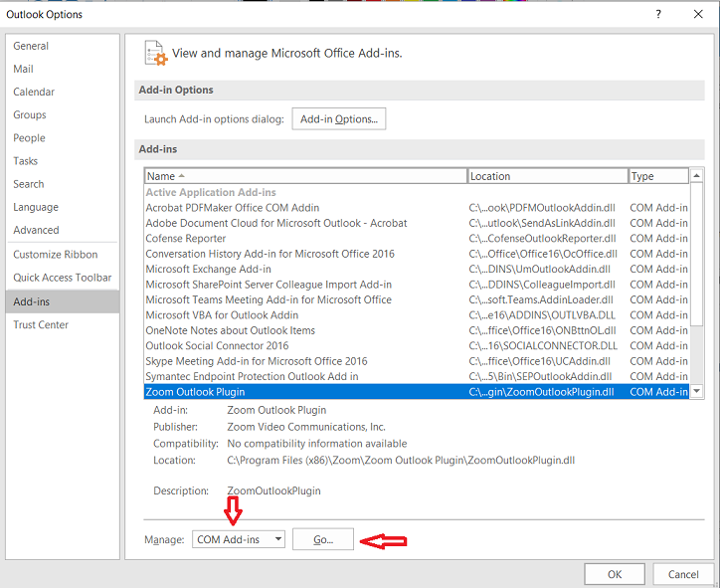
Task: Click the Add-in Options... button
Action: click(x=338, y=119)
